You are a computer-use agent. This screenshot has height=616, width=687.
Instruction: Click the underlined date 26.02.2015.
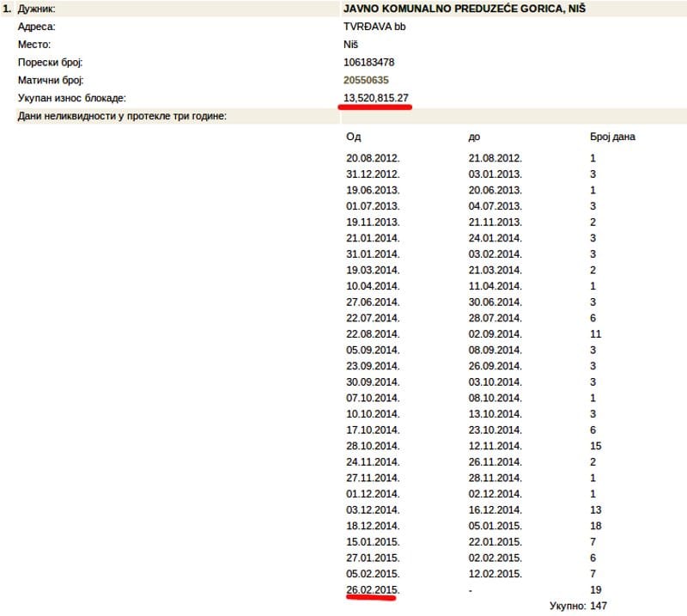373,589
